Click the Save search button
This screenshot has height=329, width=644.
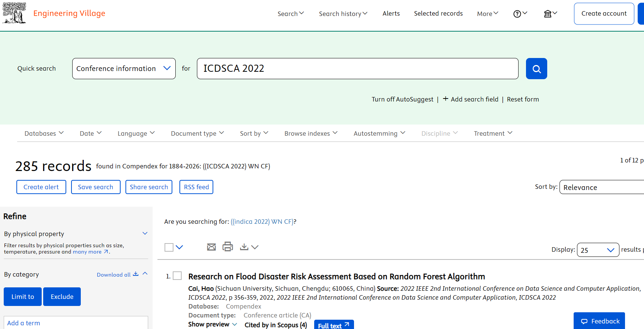pyautogui.click(x=96, y=187)
